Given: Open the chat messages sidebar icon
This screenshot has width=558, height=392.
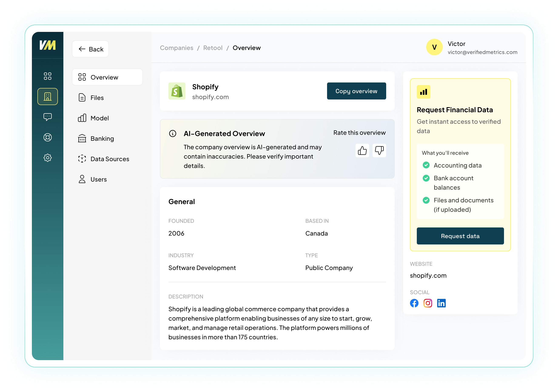Looking at the screenshot, I should (48, 117).
